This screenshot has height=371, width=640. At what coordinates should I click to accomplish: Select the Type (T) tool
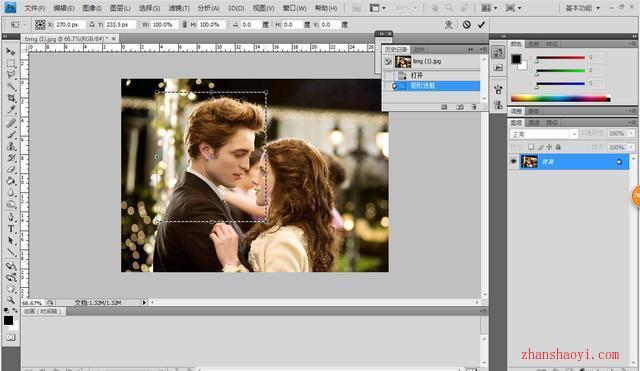(11, 229)
